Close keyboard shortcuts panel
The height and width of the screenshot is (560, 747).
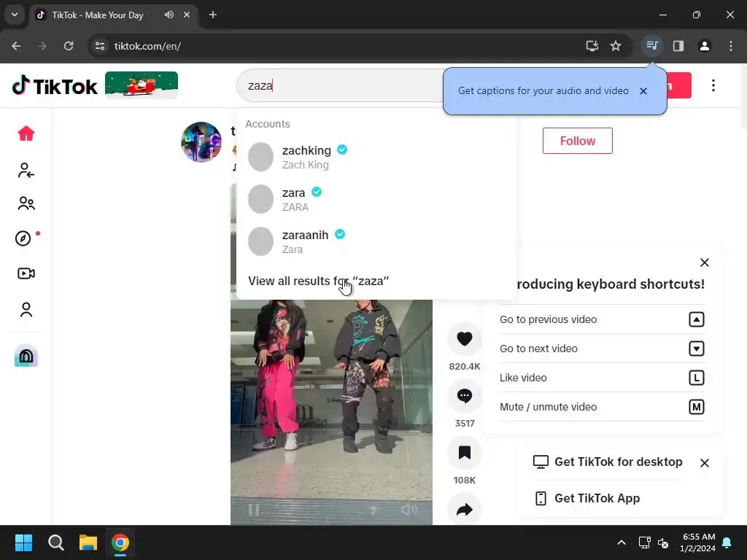pos(705,262)
